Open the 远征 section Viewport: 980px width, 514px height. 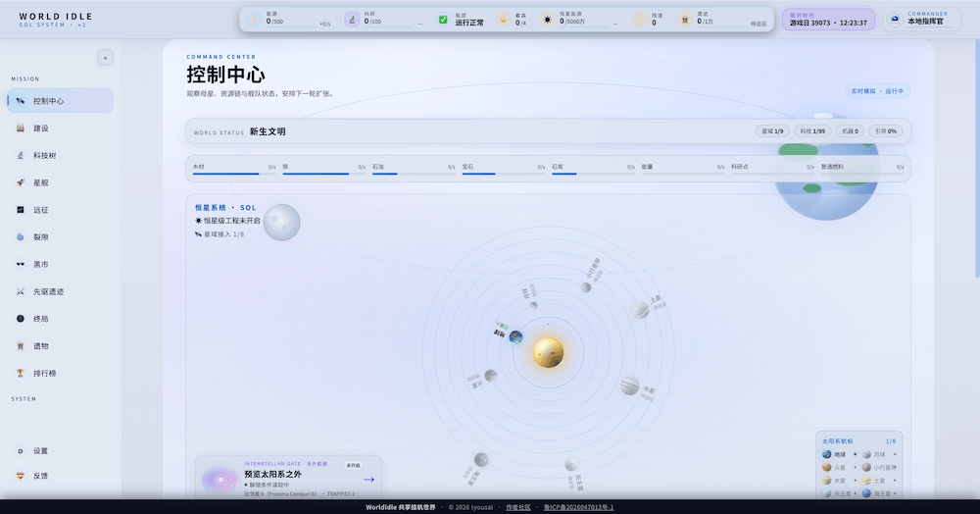pyautogui.click(x=61, y=210)
